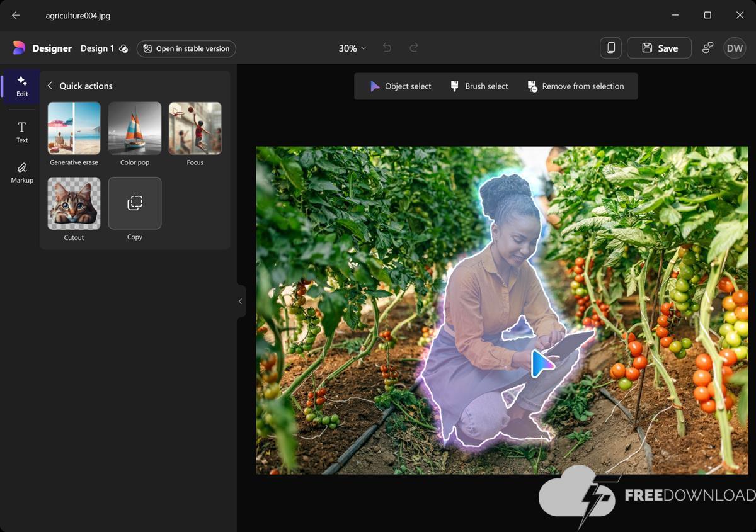Choose the Generative erase quick action
The image size is (756, 532).
[x=74, y=128]
